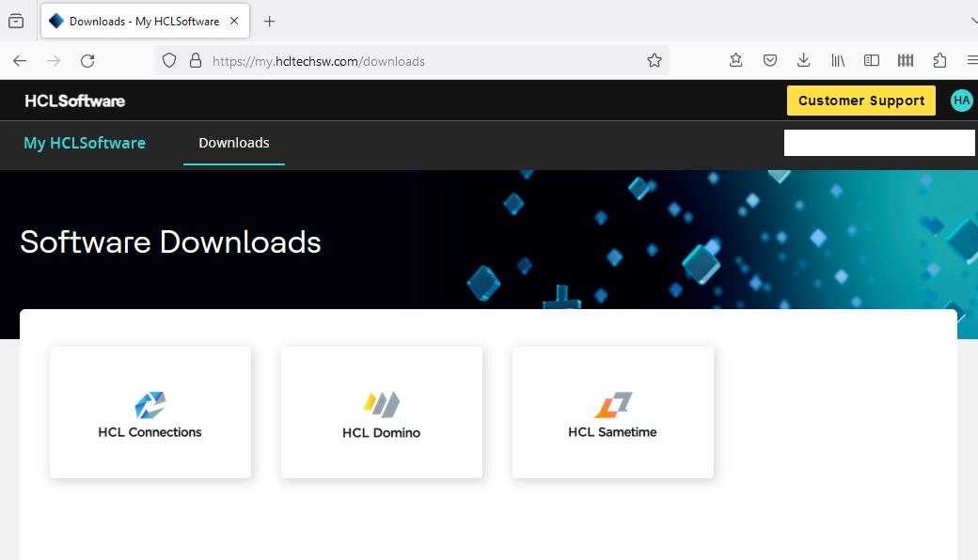Toggle the sidebar icon

click(x=872, y=60)
